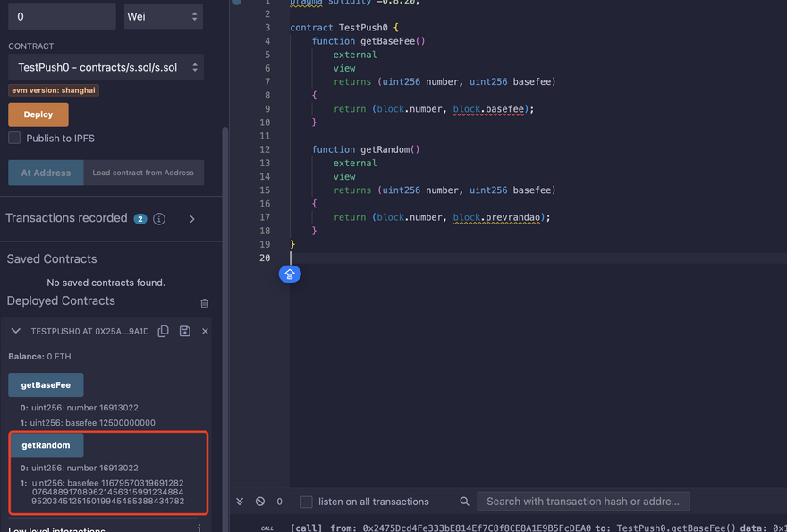
Task: Expand the Transactions recorded section
Action: 192,219
